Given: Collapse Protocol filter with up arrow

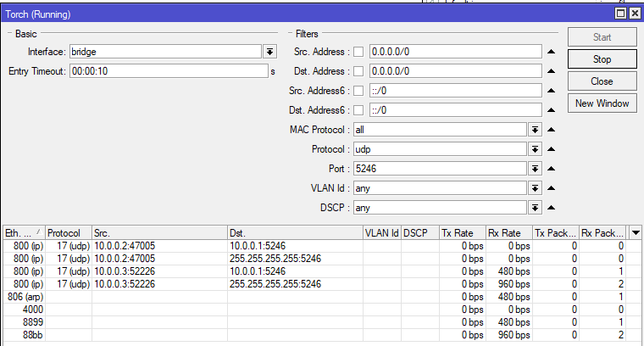Looking at the screenshot, I should [x=552, y=149].
